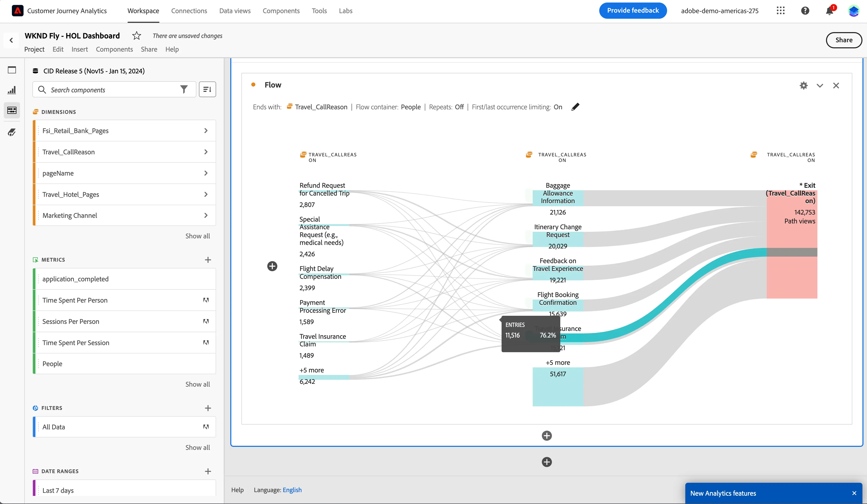Image resolution: width=867 pixels, height=504 pixels.
Task: Click the +5 more node in middle column
Action: (x=558, y=387)
